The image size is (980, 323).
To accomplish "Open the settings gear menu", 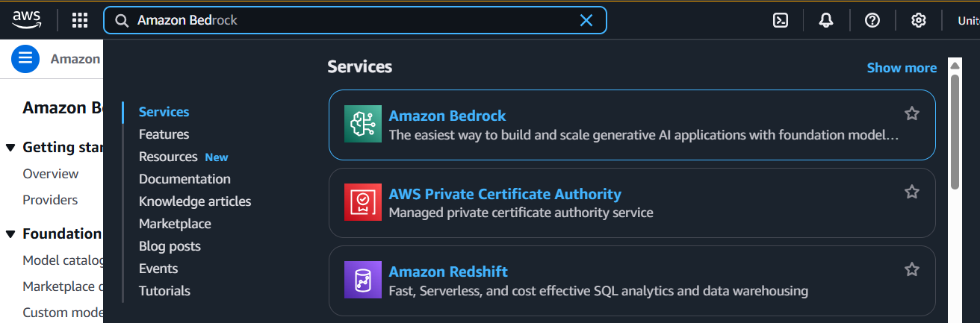I will (918, 20).
